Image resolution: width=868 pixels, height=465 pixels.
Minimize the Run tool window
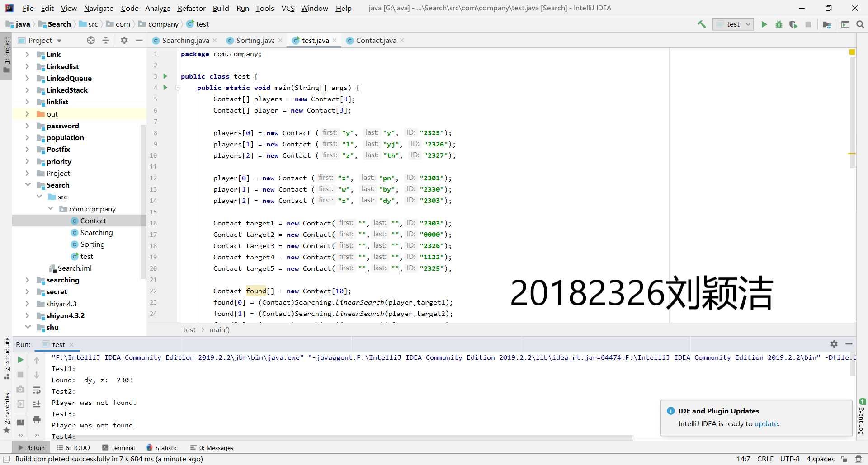coord(849,344)
